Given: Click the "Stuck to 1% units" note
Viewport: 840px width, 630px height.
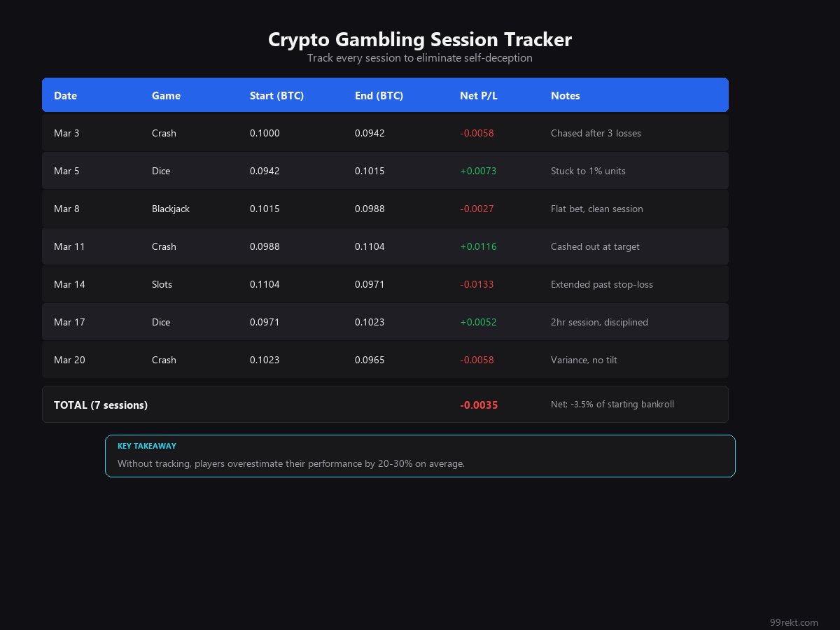Looking at the screenshot, I should (x=588, y=171).
